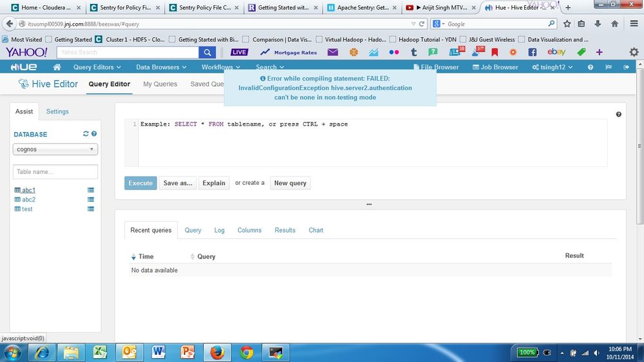The image size is (644, 362).
Task: Click the Explain button
Action: [213, 183]
